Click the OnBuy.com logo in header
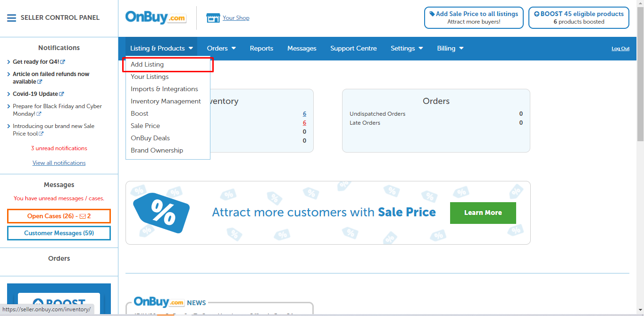Image resolution: width=644 pixels, height=316 pixels. point(156,17)
